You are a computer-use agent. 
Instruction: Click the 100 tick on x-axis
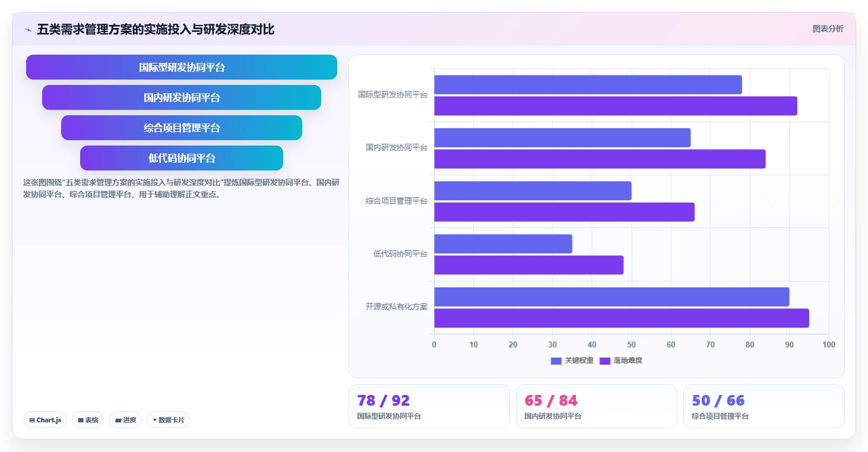click(x=829, y=345)
